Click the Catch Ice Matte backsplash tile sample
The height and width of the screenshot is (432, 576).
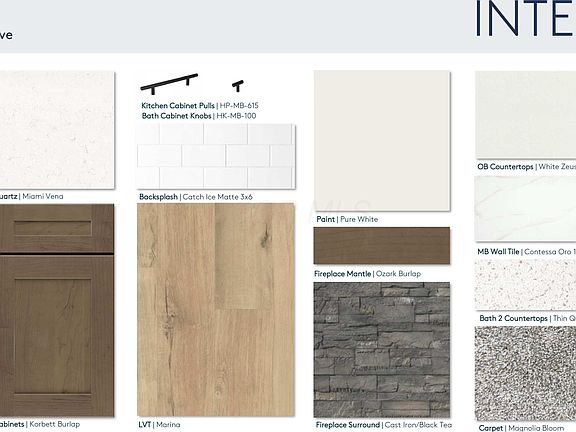click(216, 156)
